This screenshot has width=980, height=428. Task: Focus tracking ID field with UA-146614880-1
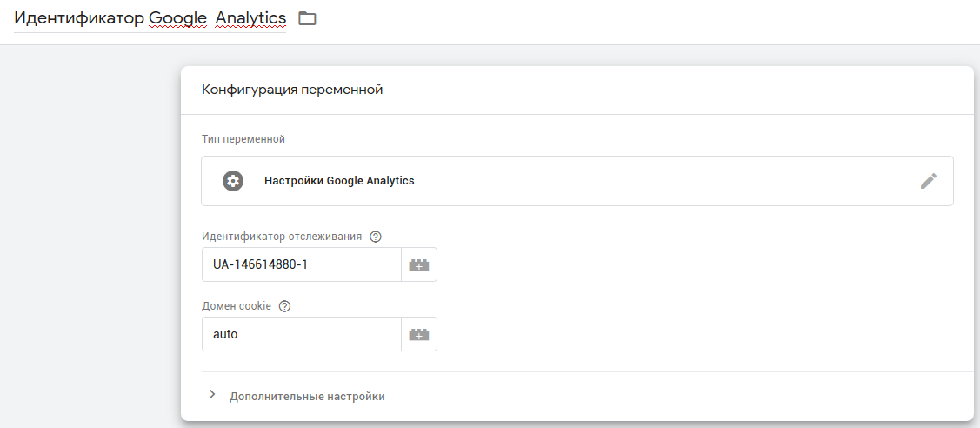pos(301,265)
